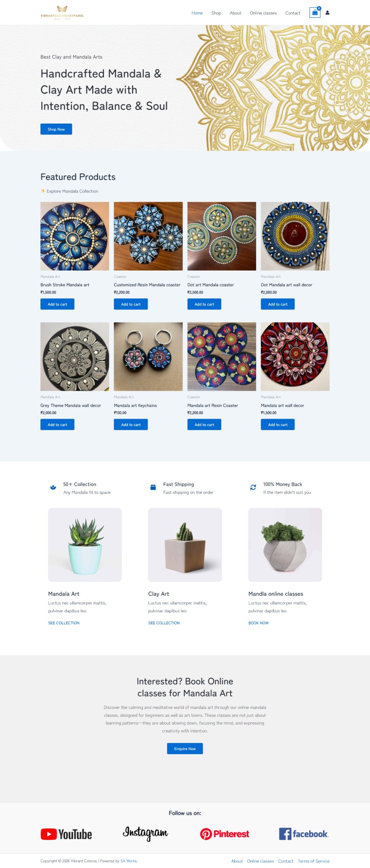
Task: Open the shopping cart icon
Action: click(x=315, y=13)
